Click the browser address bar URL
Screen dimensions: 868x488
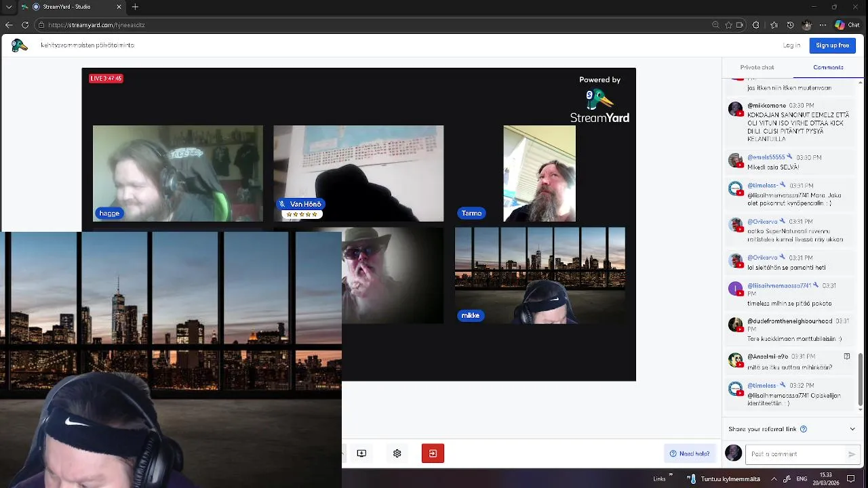[x=96, y=25]
